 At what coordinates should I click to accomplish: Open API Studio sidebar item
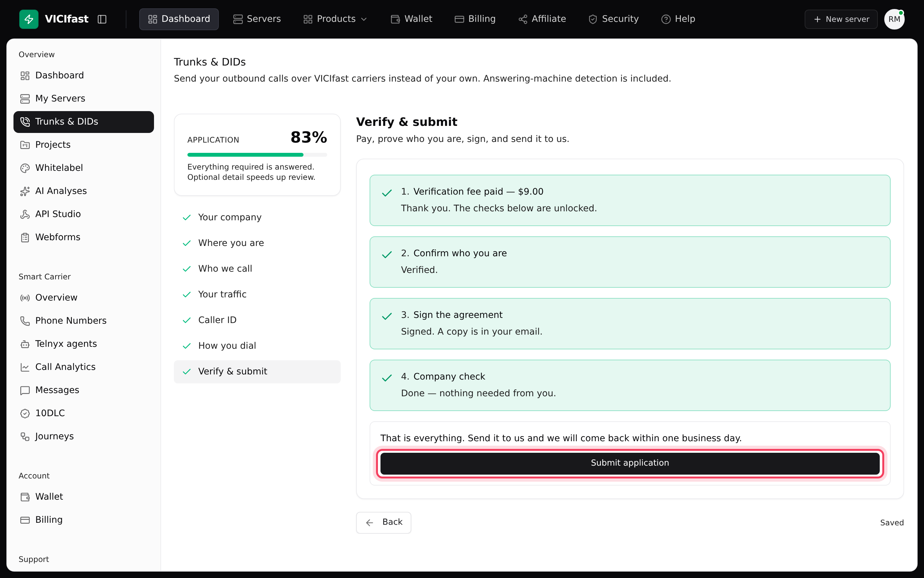(84, 214)
